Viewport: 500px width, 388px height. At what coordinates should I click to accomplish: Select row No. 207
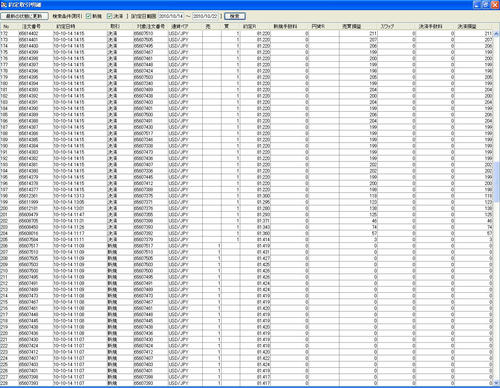[247, 252]
